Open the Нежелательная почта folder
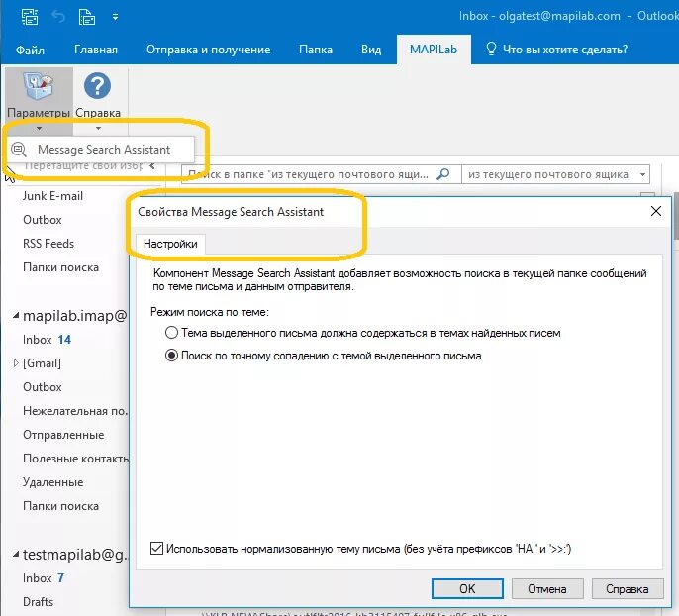679x616 pixels. point(75,411)
